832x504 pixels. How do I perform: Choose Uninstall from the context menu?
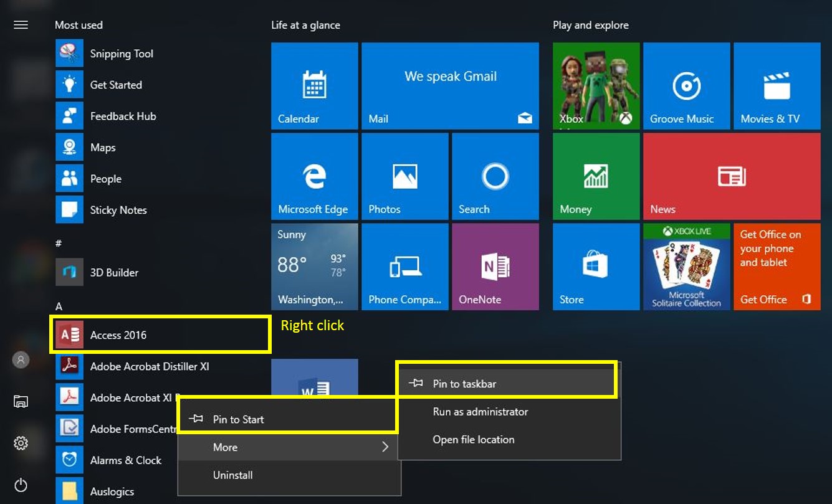click(x=232, y=475)
